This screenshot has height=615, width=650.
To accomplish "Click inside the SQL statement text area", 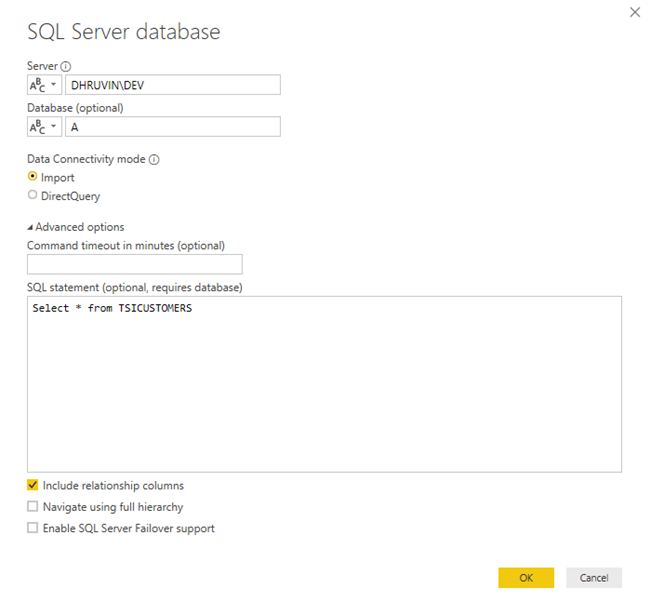I will [x=324, y=385].
